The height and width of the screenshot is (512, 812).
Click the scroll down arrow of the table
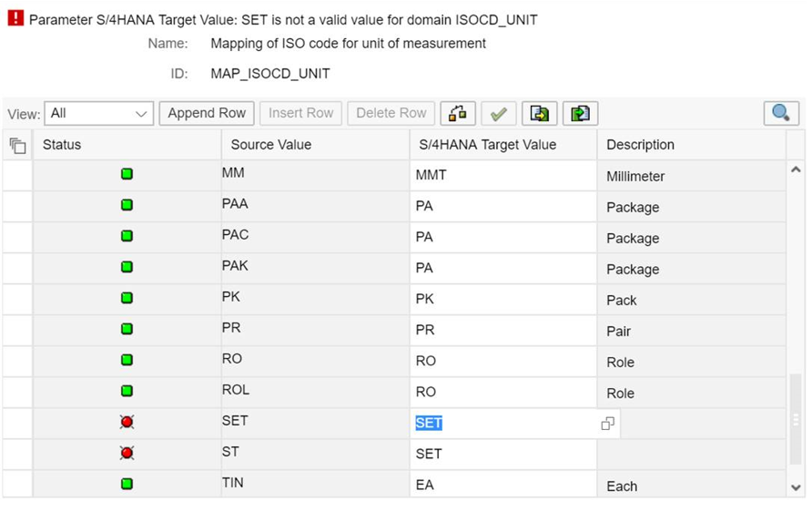click(x=796, y=487)
